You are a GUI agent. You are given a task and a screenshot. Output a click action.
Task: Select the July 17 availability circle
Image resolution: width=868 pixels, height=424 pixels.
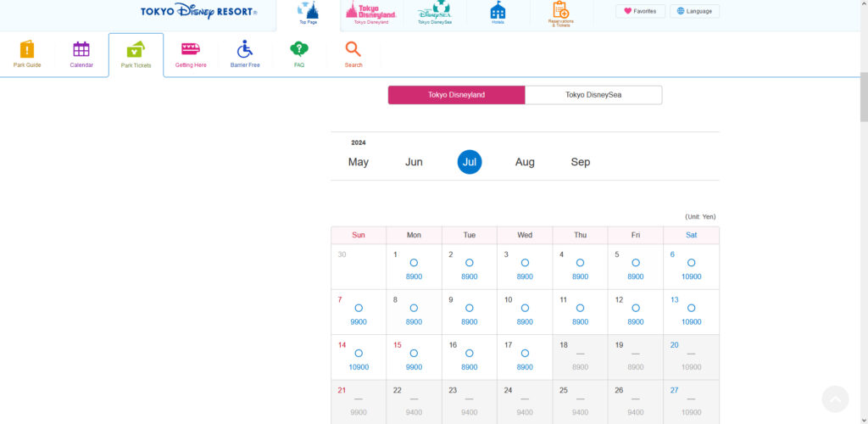pyautogui.click(x=525, y=353)
